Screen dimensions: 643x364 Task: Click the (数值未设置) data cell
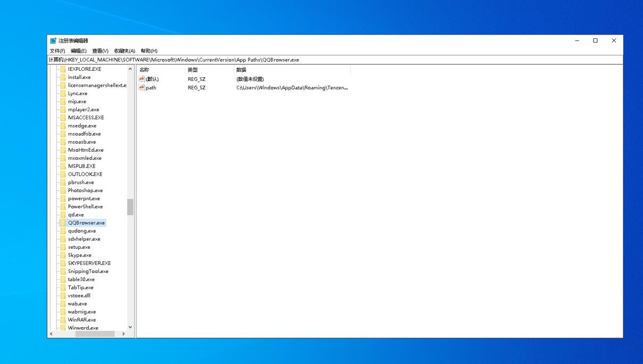(x=250, y=79)
